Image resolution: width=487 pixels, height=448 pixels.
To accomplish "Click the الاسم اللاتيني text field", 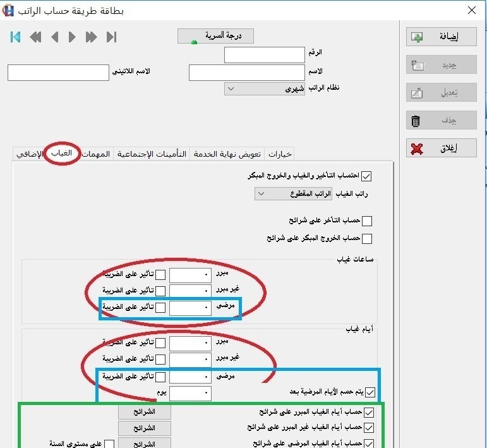I will [x=58, y=73].
